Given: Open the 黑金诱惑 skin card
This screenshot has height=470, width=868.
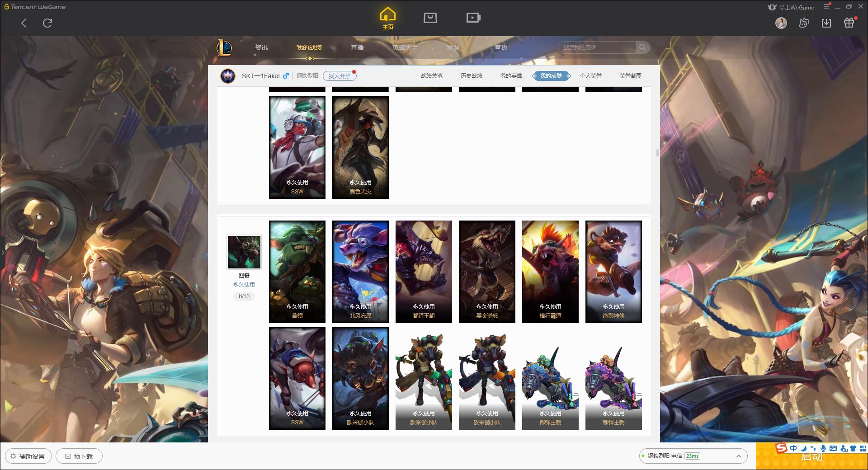Looking at the screenshot, I should 487,272.
